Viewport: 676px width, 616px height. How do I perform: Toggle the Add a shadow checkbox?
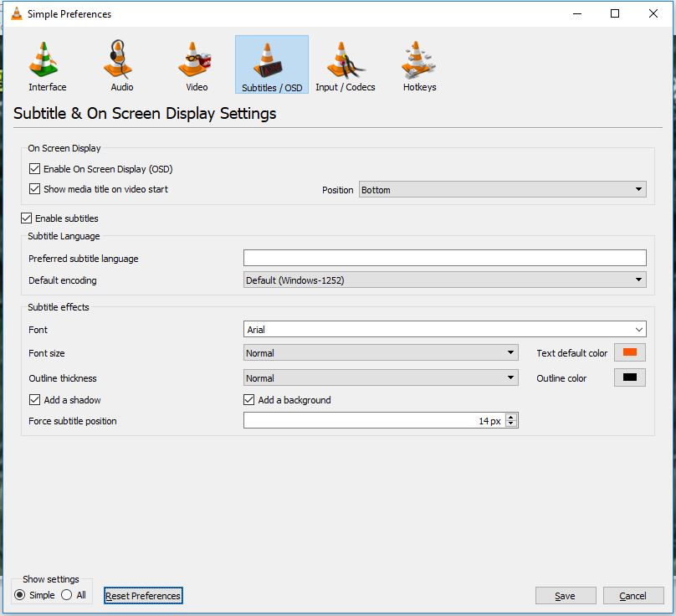click(34, 400)
